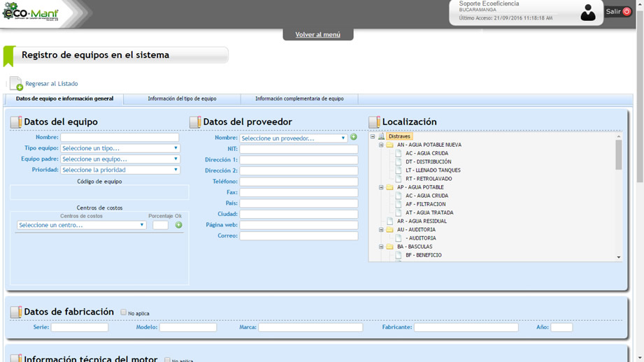Click the Localización tree scroll down arrow
This screenshot has height=362, width=644.
pyautogui.click(x=619, y=257)
